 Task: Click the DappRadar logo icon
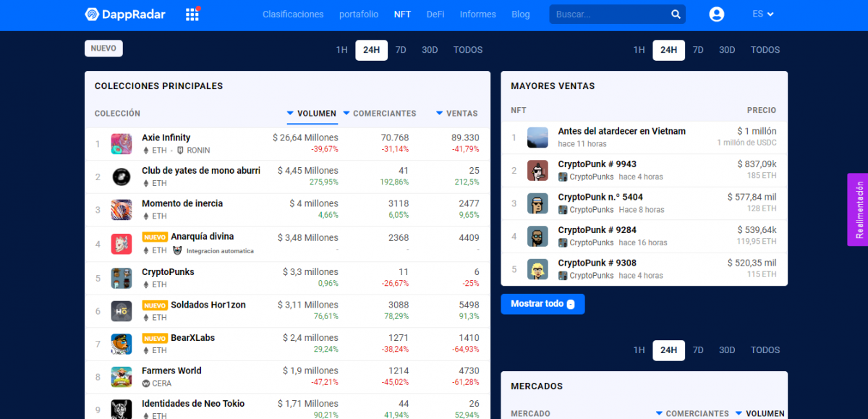click(x=92, y=14)
